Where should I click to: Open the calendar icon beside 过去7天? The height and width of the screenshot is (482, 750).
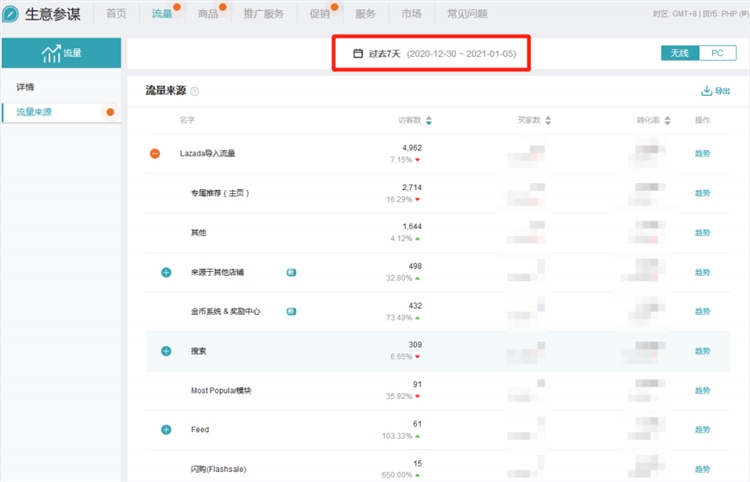358,53
